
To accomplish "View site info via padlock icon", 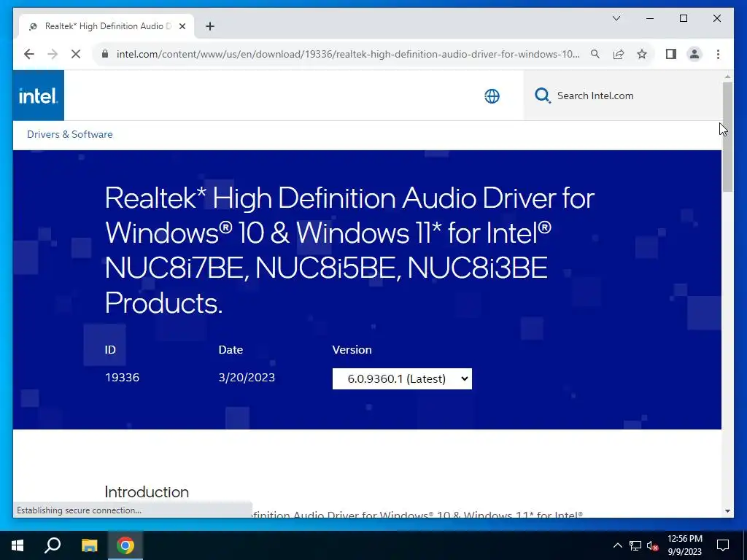I will pyautogui.click(x=105, y=54).
